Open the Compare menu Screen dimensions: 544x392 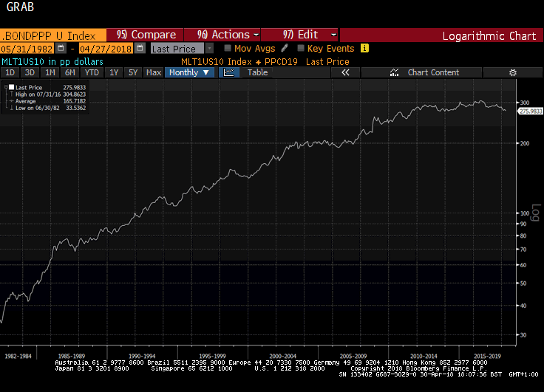[146, 35]
